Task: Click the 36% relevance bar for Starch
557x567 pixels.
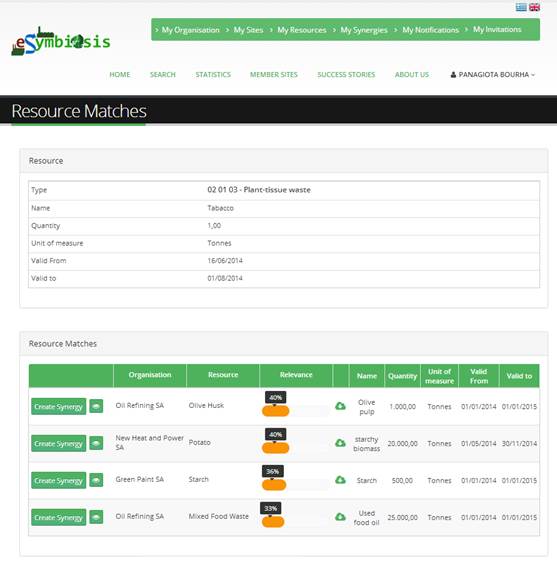Action: 274,485
